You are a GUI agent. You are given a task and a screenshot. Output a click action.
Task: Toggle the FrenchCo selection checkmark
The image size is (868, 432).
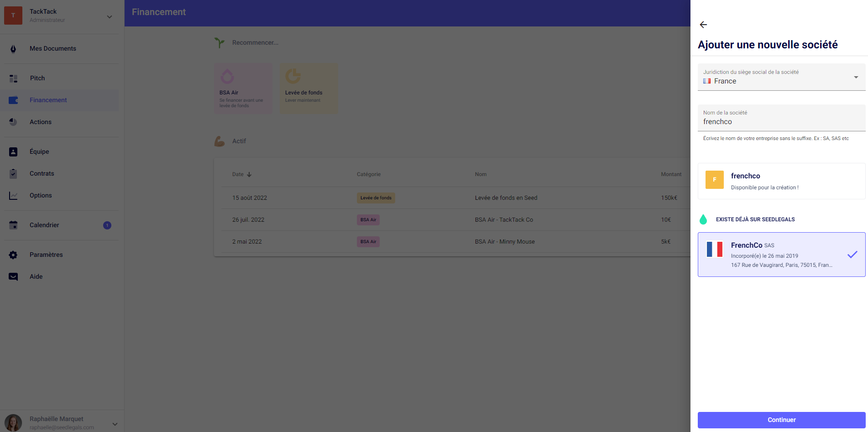pos(852,255)
